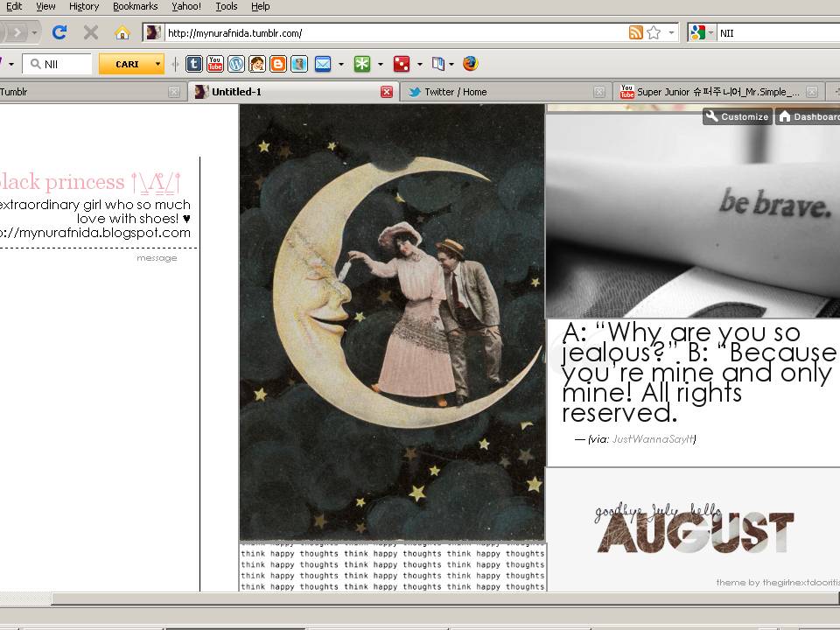Viewport: 840px width, 630px height.
Task: Open the mynurafnida.blogspot.com text
Action: pos(94,233)
